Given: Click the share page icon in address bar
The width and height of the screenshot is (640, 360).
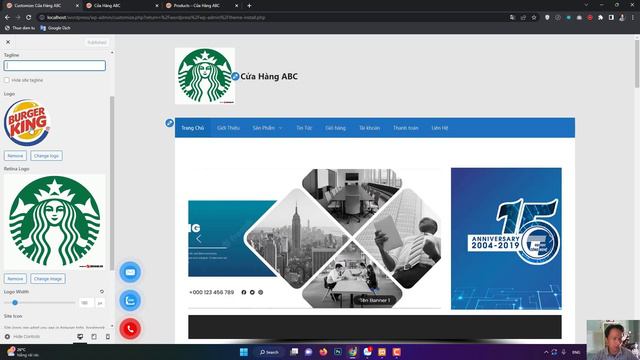Looking at the screenshot, I should click(x=523, y=18).
